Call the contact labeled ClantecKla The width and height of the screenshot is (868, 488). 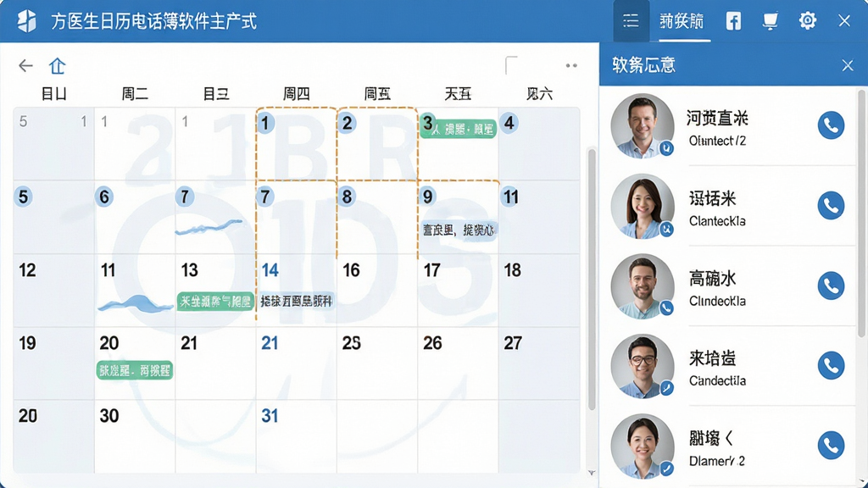831,206
